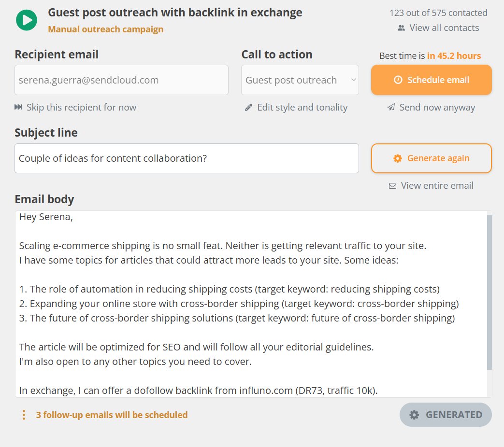The width and height of the screenshot is (504, 447).
Task: Click the Manual outreach campaign link
Action: [106, 29]
